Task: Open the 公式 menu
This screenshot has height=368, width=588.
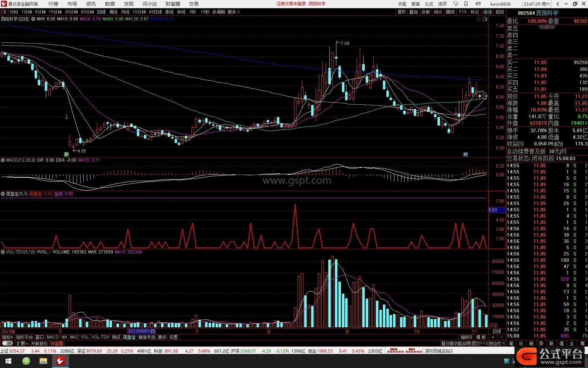Action: pyautogui.click(x=429, y=4)
